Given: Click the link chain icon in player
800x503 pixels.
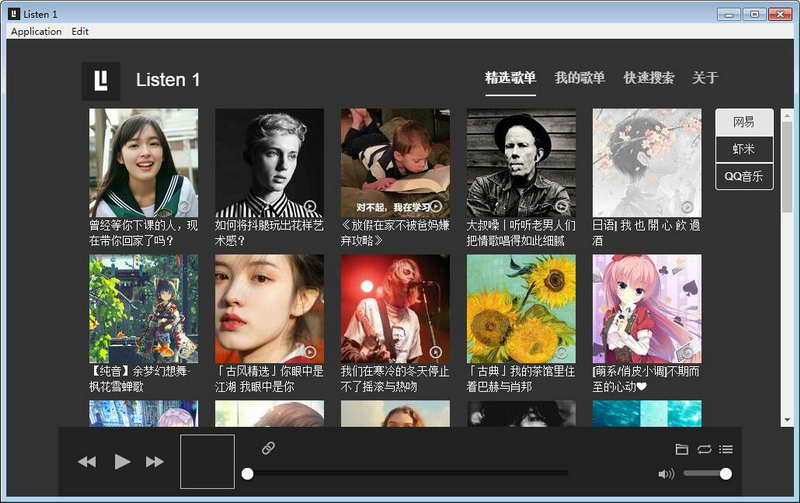Looking at the screenshot, I should point(268,448).
